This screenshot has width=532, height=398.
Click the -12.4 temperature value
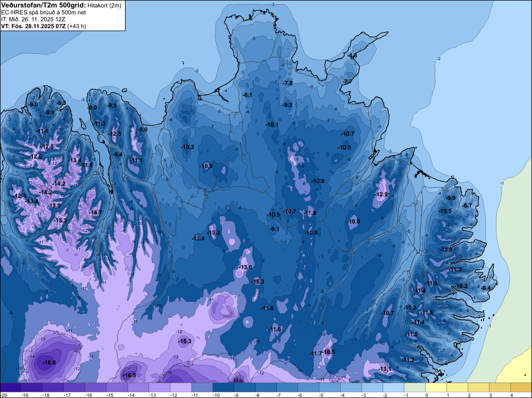click(20, 196)
